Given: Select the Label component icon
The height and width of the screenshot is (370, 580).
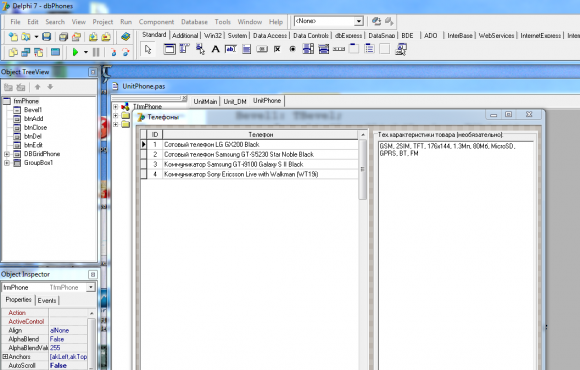Looking at the screenshot, I should tap(215, 49).
